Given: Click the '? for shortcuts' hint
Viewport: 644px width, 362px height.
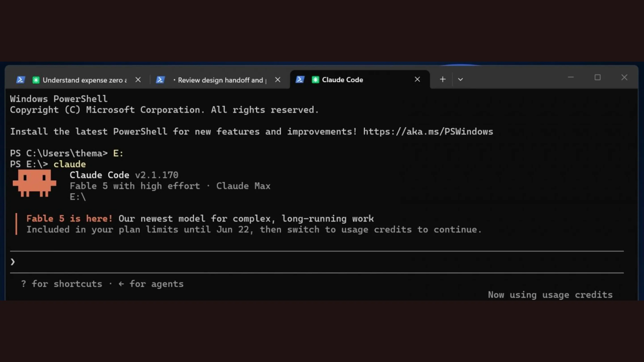Looking at the screenshot, I should pos(62,284).
